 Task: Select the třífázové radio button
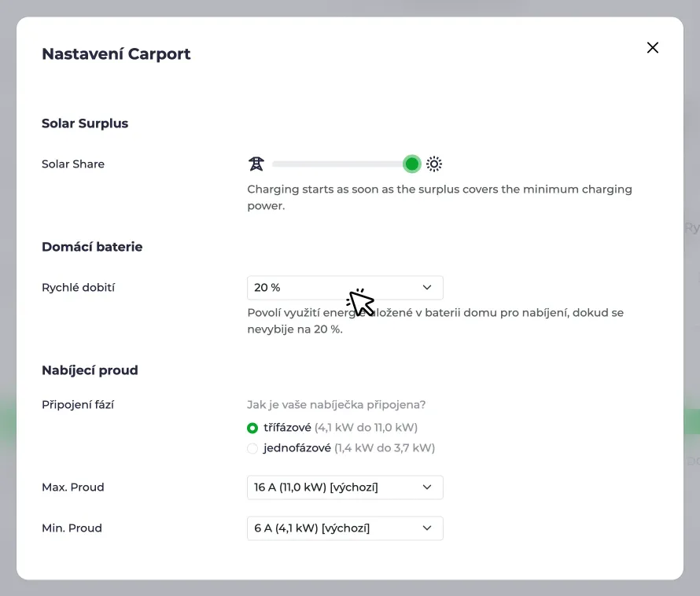coord(252,428)
